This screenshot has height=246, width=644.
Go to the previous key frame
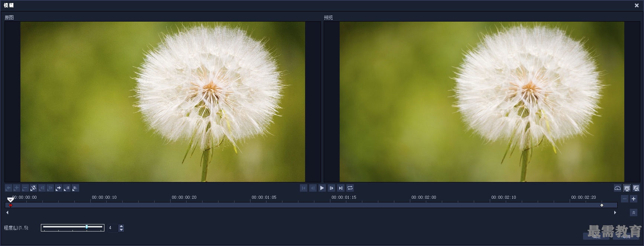(x=8, y=188)
